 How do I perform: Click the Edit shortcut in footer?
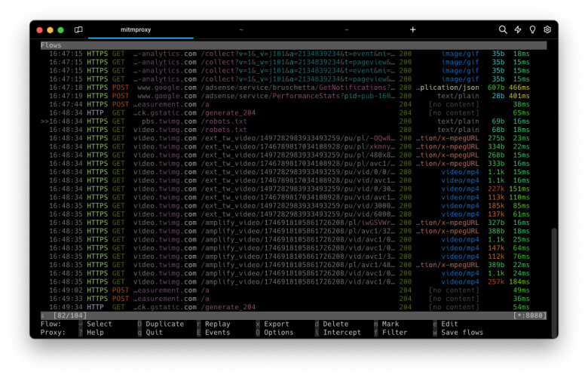pyautogui.click(x=449, y=324)
